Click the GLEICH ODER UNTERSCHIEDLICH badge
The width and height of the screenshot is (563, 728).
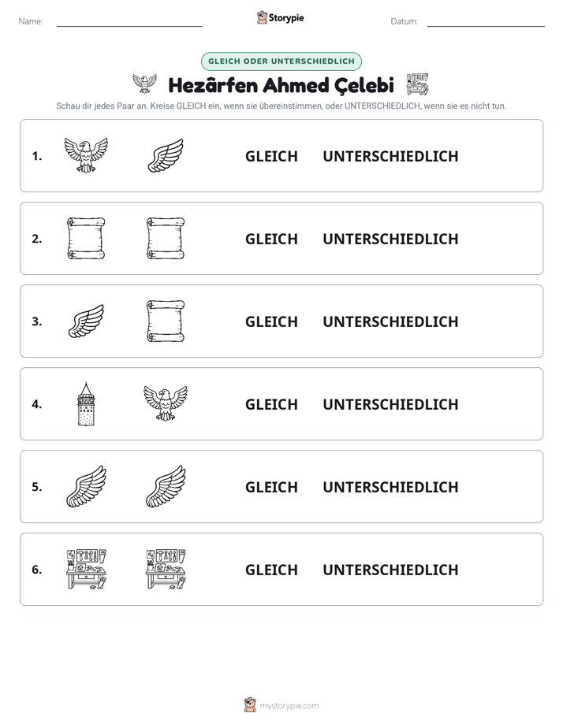coord(281,61)
